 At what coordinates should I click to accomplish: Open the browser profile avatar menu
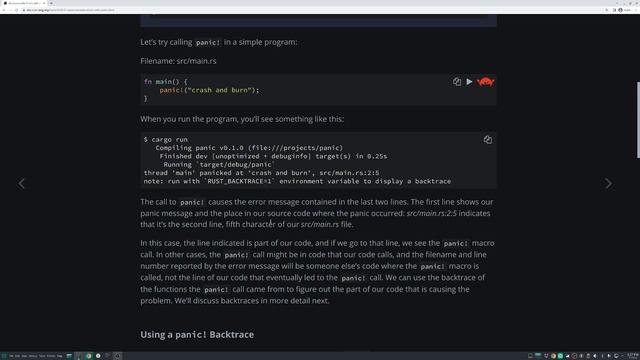(620, 10)
